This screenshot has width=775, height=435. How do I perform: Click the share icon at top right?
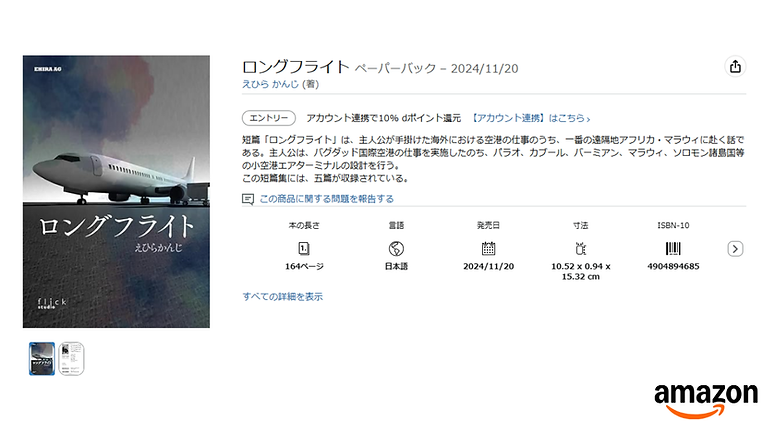pyautogui.click(x=735, y=66)
